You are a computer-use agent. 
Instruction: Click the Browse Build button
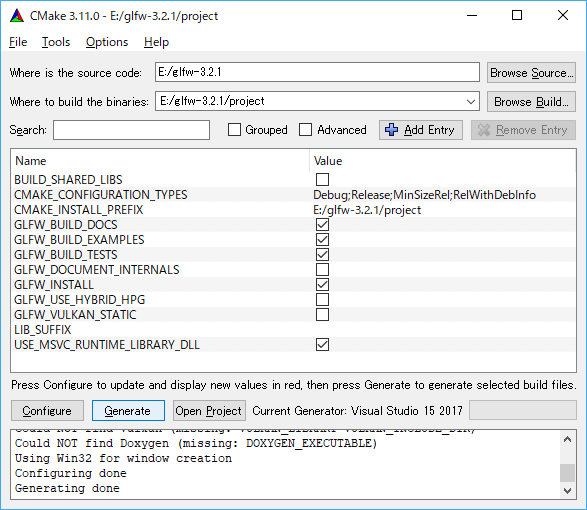coord(531,101)
